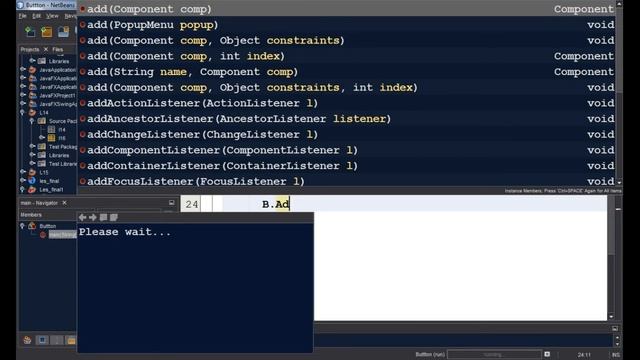Expand the Test Packages node
This screenshot has width=640, height=360.
[x=32, y=146]
